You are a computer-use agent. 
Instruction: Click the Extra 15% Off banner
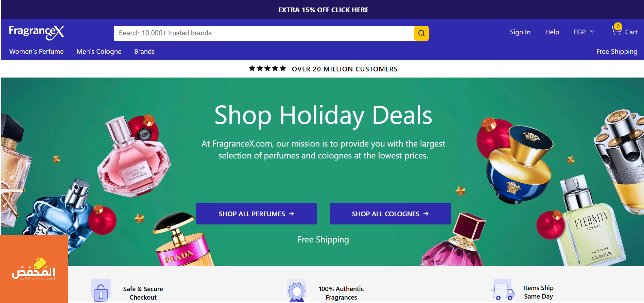pos(323,10)
